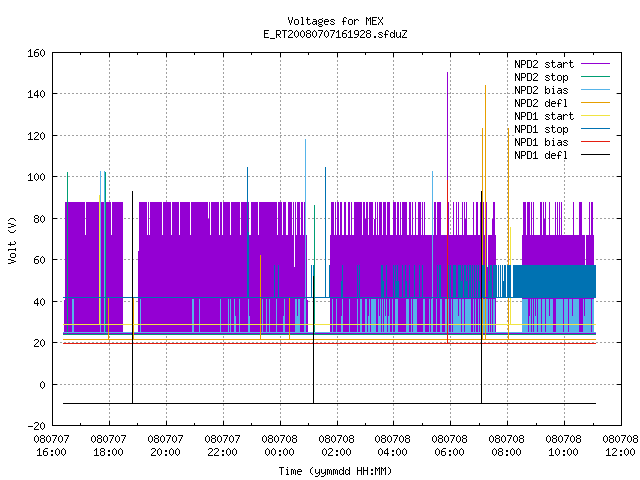Click the red NPD1 bias legend line

tap(595, 142)
